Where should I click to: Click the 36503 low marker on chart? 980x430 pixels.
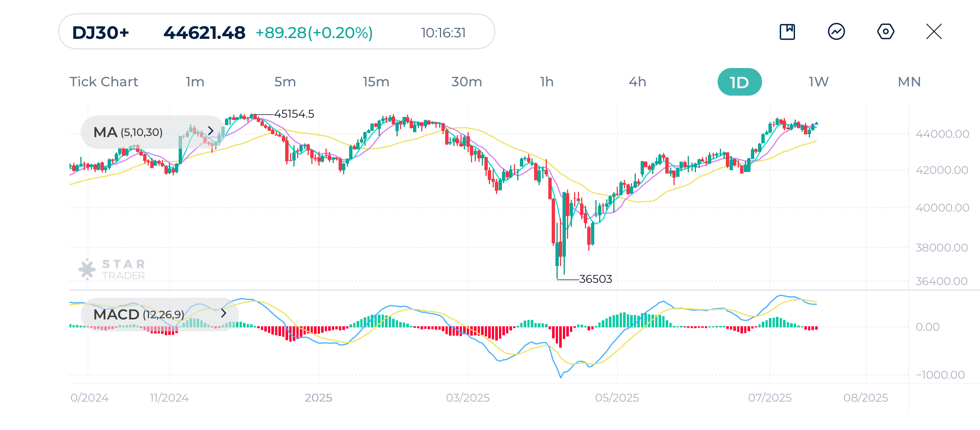[x=596, y=279]
